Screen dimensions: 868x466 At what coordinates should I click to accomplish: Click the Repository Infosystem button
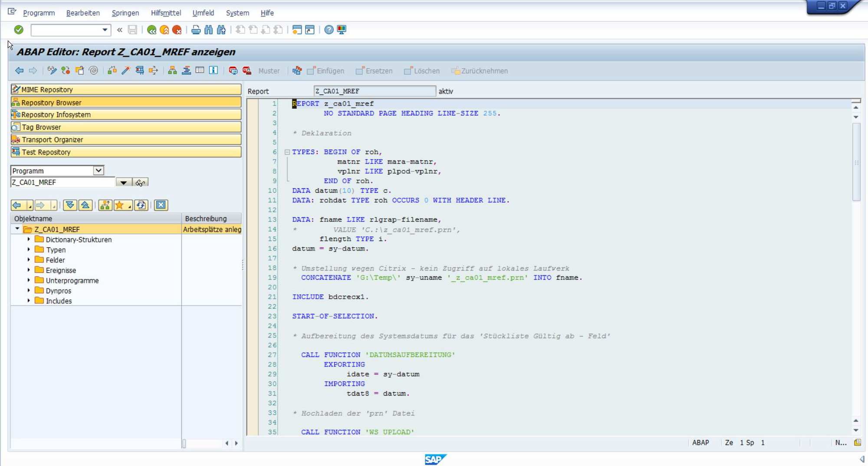[126, 115]
